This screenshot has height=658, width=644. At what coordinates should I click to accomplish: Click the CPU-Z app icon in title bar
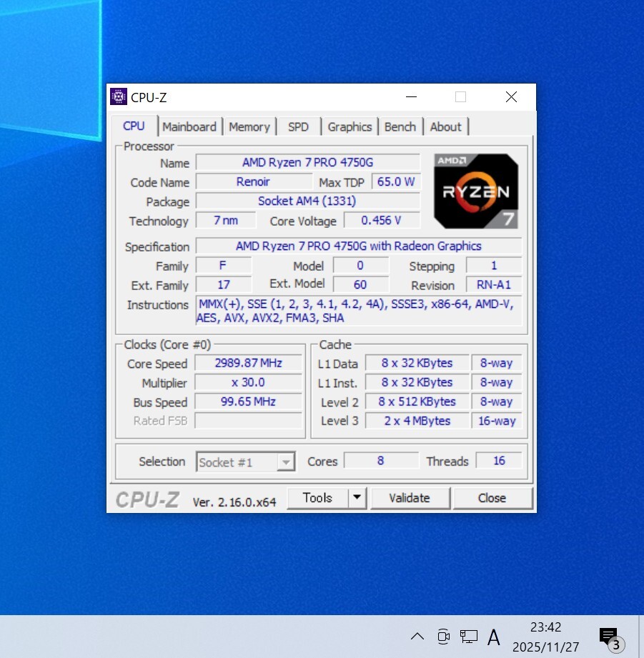(x=118, y=97)
